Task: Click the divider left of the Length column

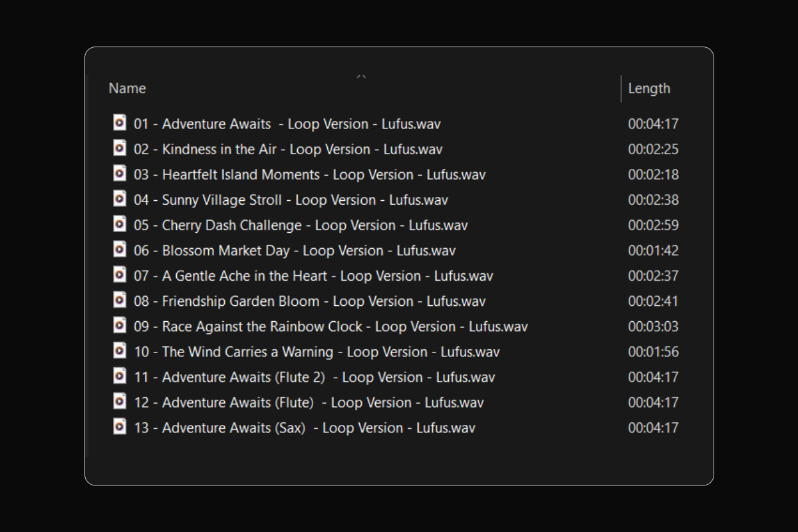Action: pos(621,88)
